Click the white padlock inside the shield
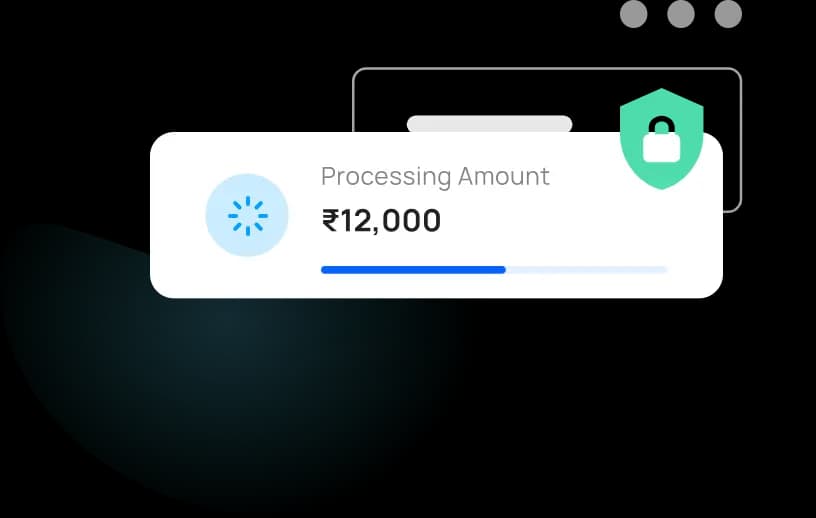Screen dimensions: 816x518 pos(661,140)
